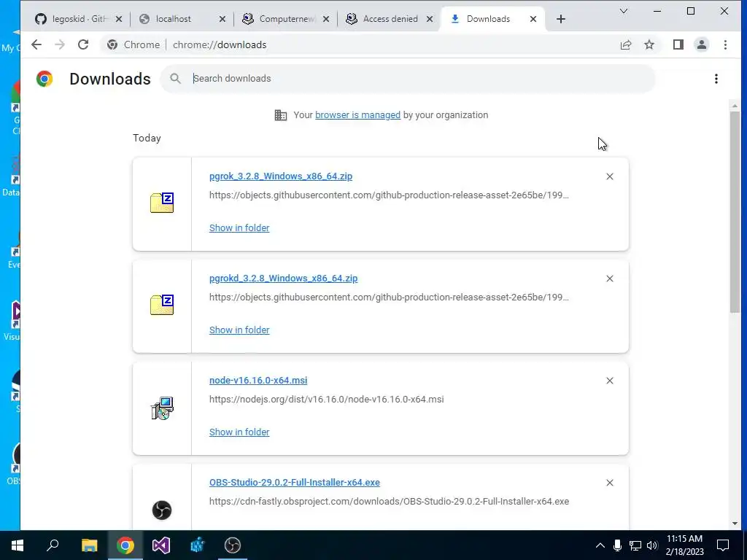Bookmark this tab with the star icon
The width and height of the screenshot is (747, 560).
click(x=649, y=44)
